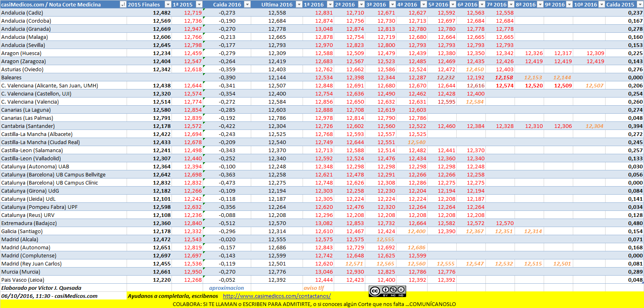Click the Creative Commons license badge
644x308 pixels.
coord(387,291)
